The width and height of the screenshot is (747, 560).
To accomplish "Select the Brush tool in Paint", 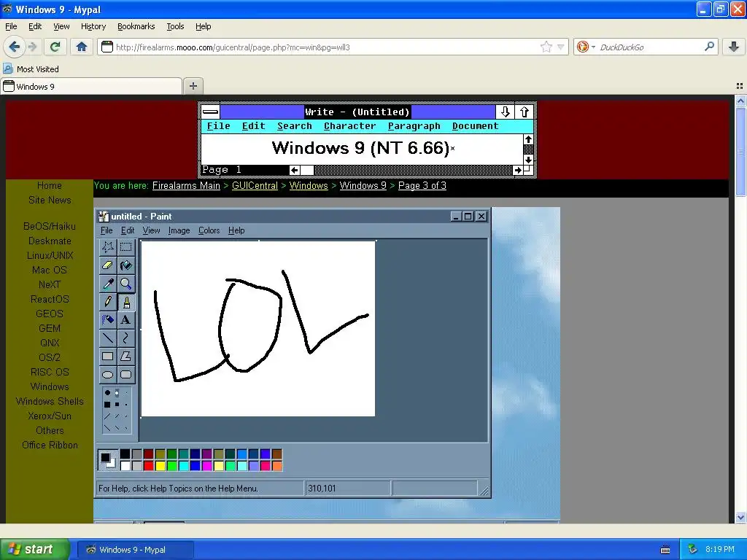I will [125, 302].
